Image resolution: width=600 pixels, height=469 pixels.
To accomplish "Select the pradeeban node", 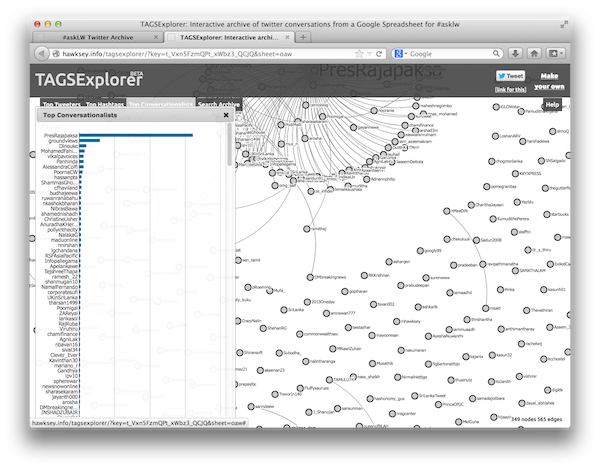I will [454, 265].
